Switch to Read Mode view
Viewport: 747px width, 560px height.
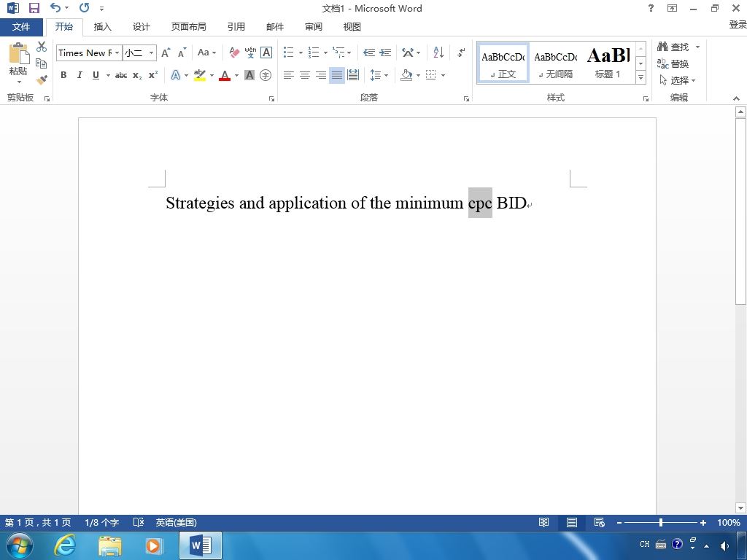coord(543,522)
